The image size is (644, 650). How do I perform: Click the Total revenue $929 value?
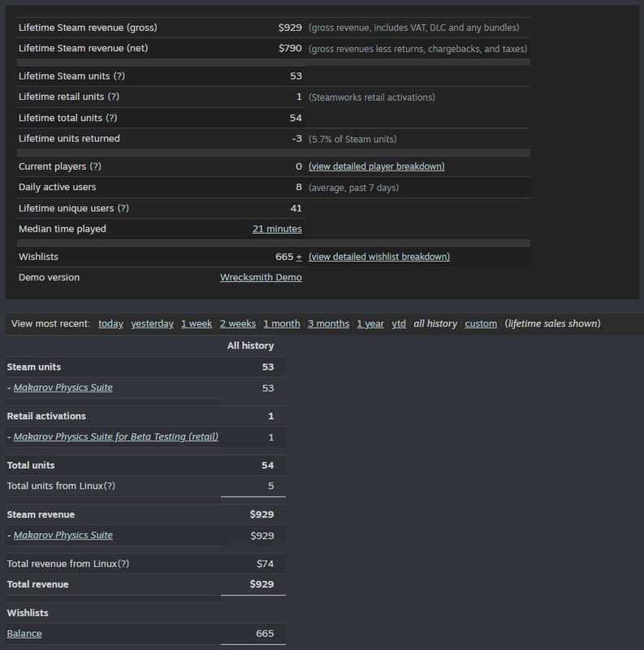coord(262,584)
